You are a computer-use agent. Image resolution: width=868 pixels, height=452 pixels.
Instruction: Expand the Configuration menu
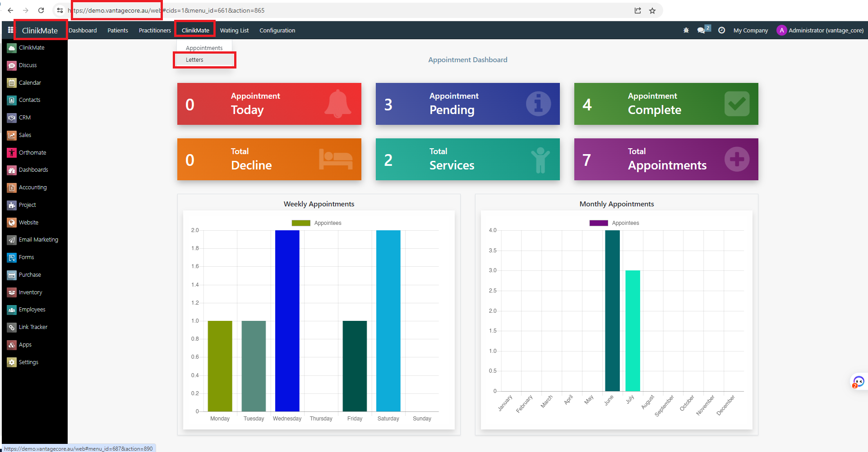click(x=277, y=30)
